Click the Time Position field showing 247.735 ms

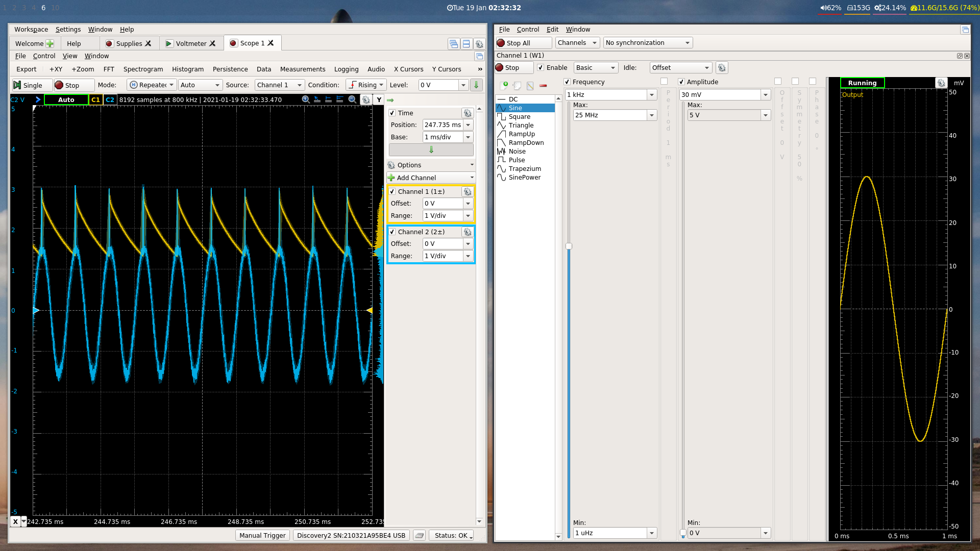(x=442, y=124)
